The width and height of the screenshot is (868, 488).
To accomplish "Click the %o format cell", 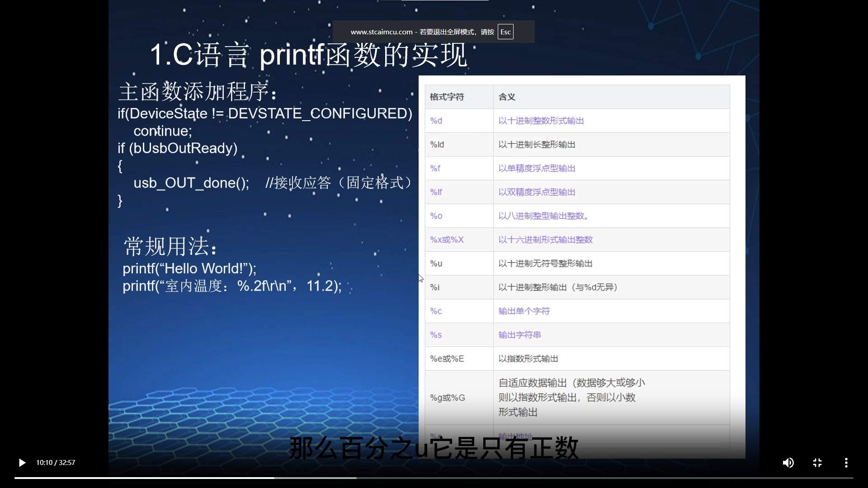I will click(459, 216).
